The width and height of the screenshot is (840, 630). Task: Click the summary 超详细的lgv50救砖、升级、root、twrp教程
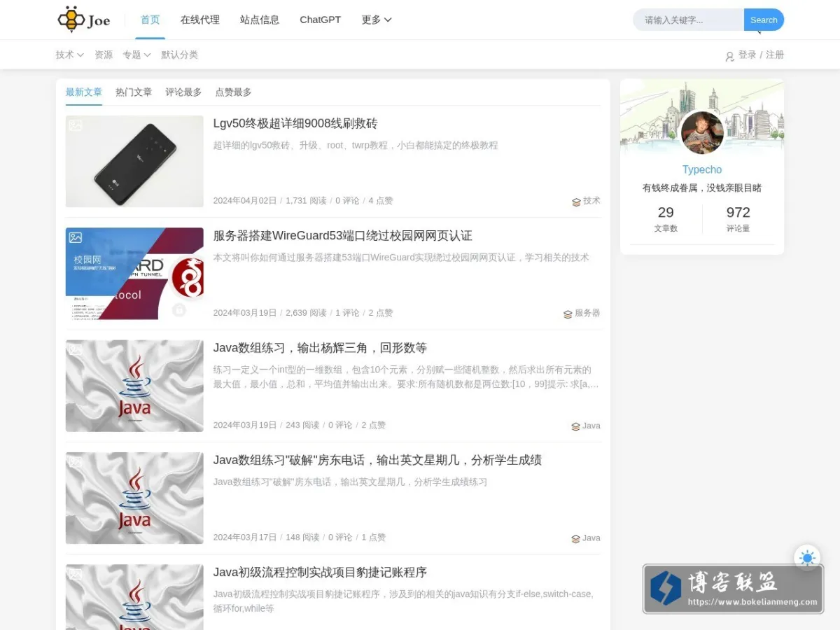(356, 146)
